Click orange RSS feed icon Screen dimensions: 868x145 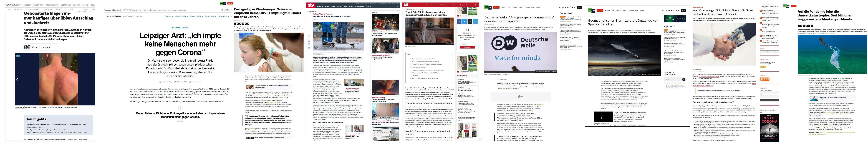pyautogui.click(x=764, y=79)
